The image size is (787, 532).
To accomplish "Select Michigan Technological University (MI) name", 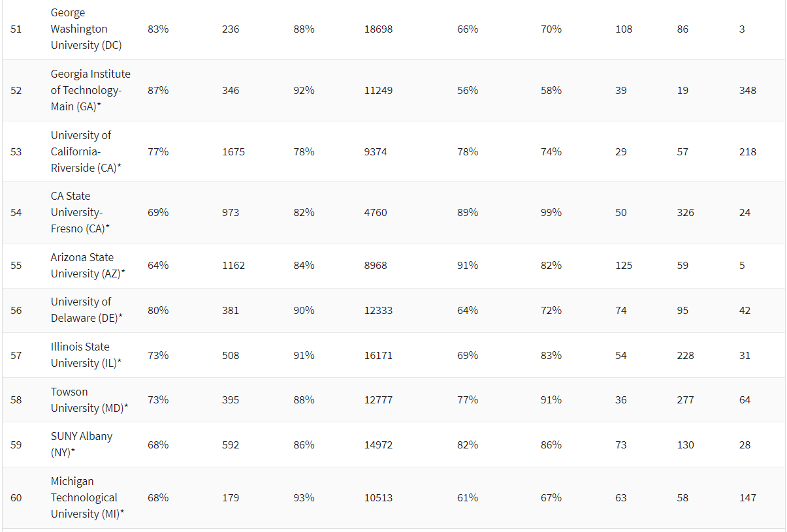I will click(88, 497).
